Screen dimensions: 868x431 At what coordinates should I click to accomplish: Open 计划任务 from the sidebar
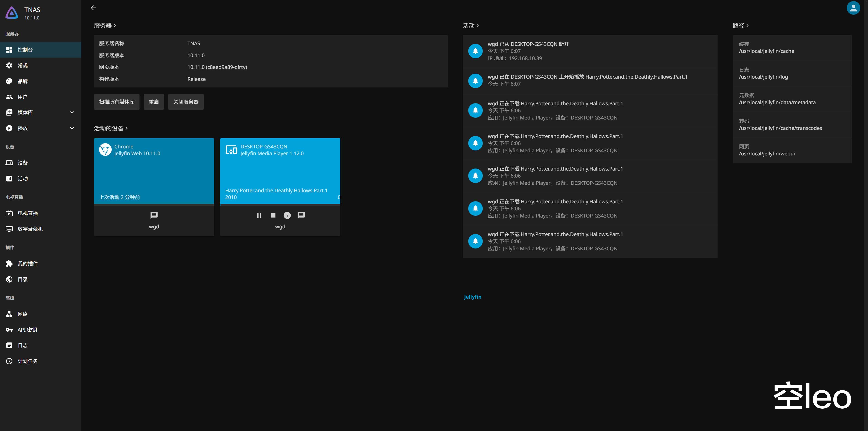(28, 361)
